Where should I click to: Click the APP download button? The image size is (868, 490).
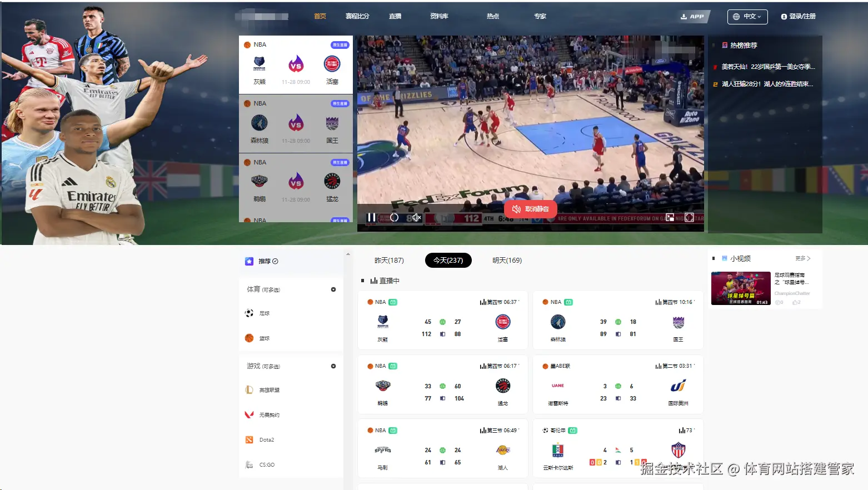point(692,17)
